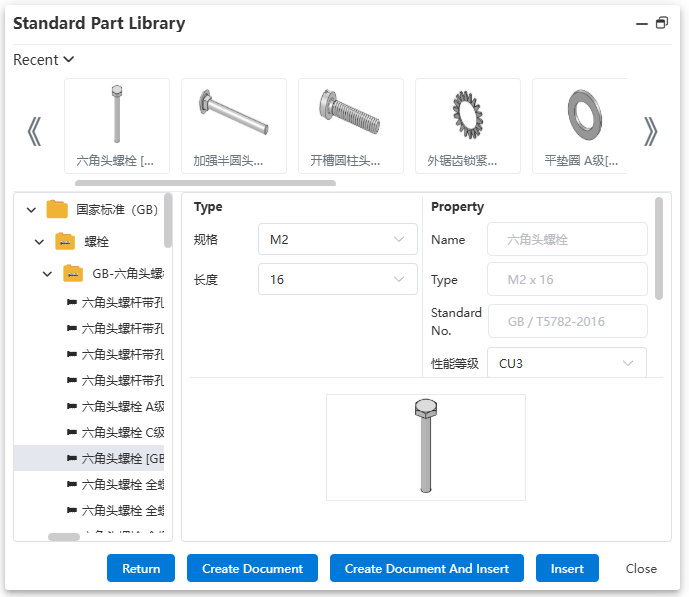
Task: Select 六角头螺栓 C级 in the tree
Action: coord(116,433)
